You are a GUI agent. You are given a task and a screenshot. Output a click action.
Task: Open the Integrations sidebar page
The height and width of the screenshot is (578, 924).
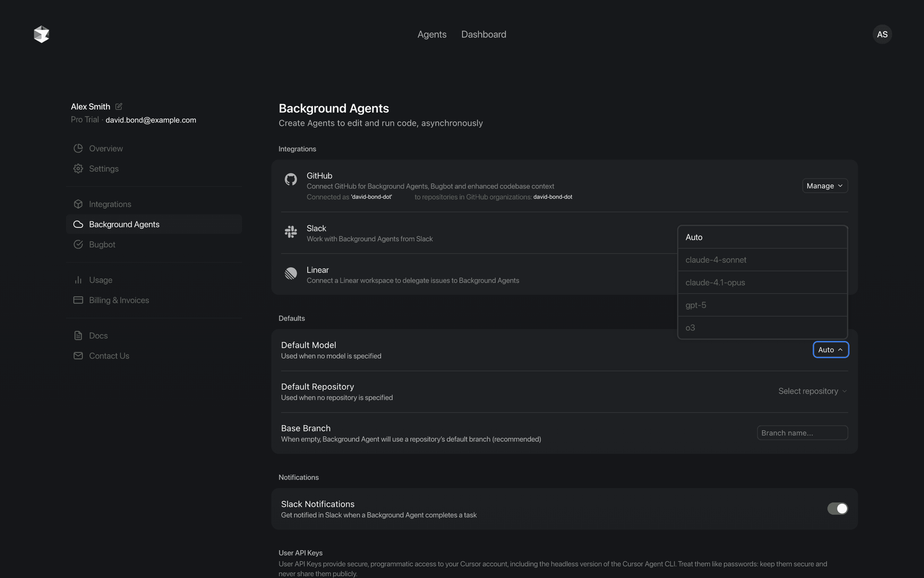[x=154, y=204]
